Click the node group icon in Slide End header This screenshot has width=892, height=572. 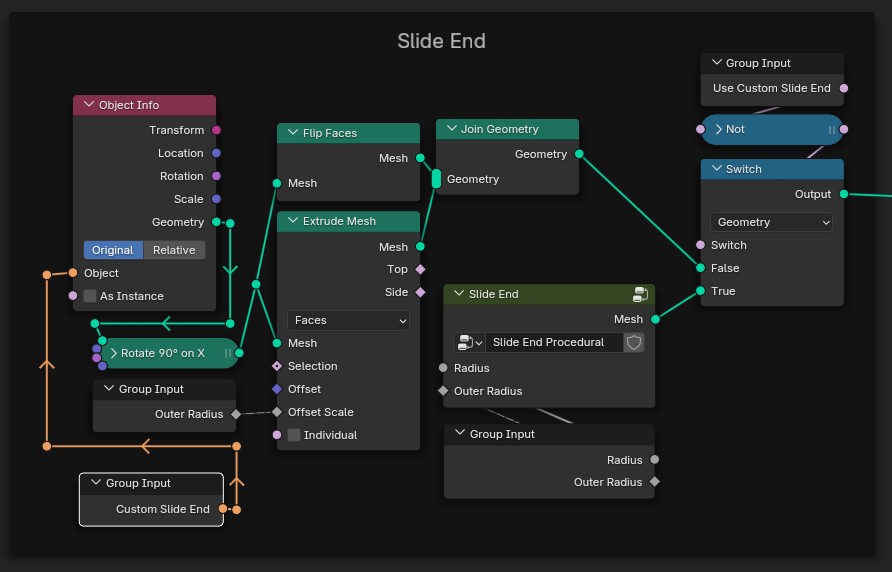pyautogui.click(x=641, y=294)
